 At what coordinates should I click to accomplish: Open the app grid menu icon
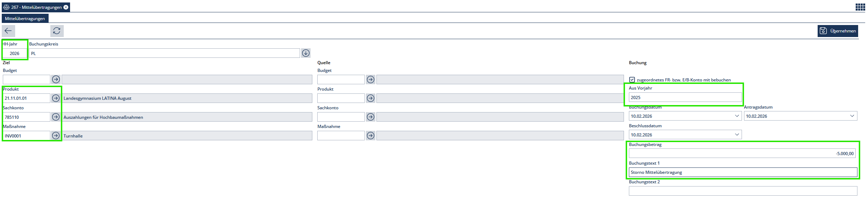coord(860,7)
